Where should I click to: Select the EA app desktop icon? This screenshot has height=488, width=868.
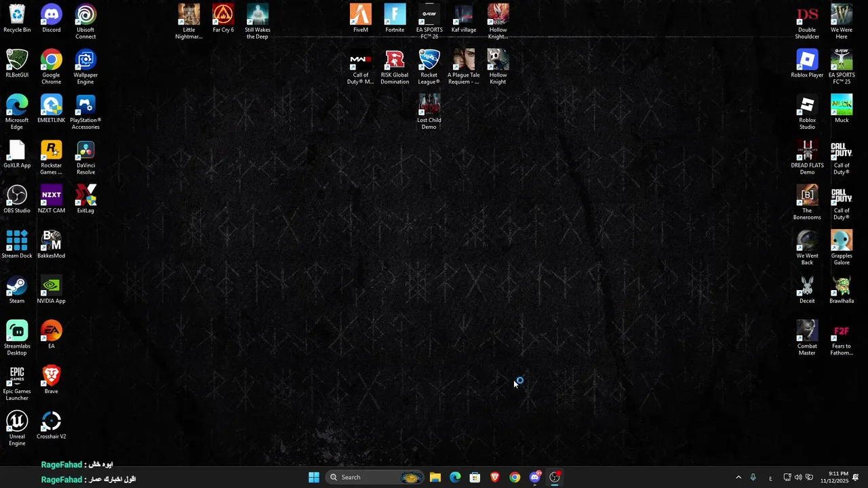[52, 335]
